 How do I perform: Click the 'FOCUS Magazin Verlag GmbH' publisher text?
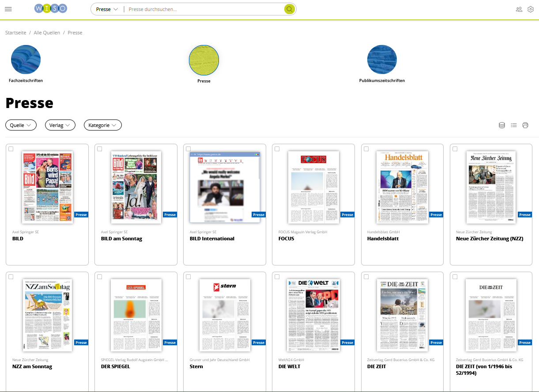(x=303, y=232)
